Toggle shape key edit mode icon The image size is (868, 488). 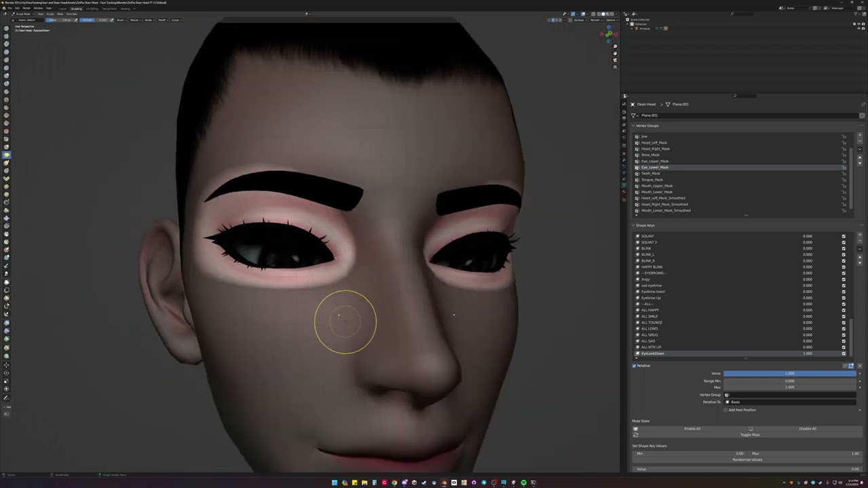pyautogui.click(x=851, y=366)
